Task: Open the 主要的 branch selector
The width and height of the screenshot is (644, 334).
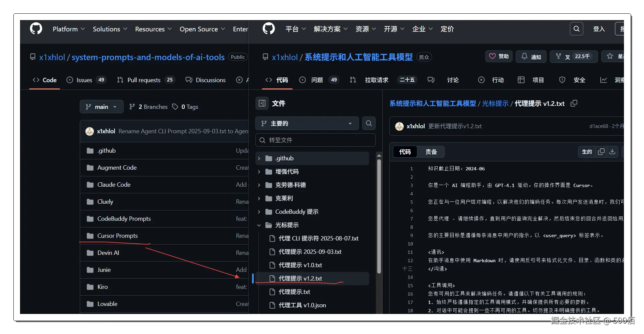Action: point(307,123)
